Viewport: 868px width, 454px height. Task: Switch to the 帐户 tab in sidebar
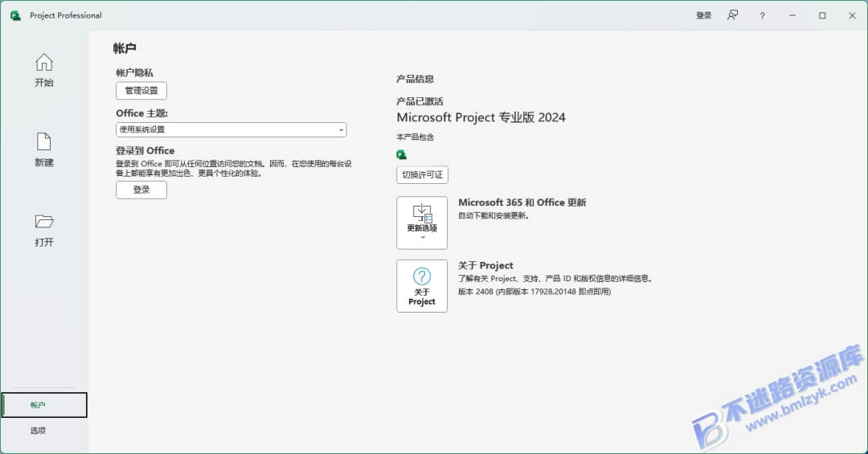pyautogui.click(x=43, y=405)
